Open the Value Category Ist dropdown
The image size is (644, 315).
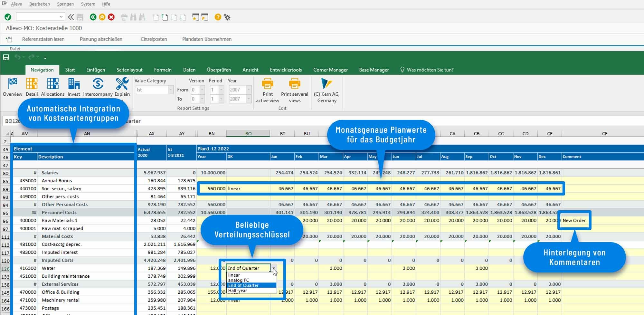pyautogui.click(x=170, y=90)
